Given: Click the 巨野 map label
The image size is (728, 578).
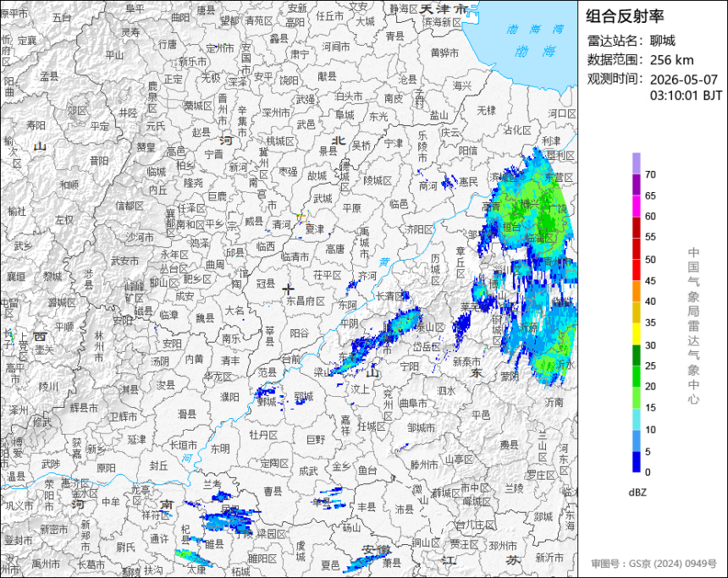Looking at the screenshot, I should pos(317,439).
